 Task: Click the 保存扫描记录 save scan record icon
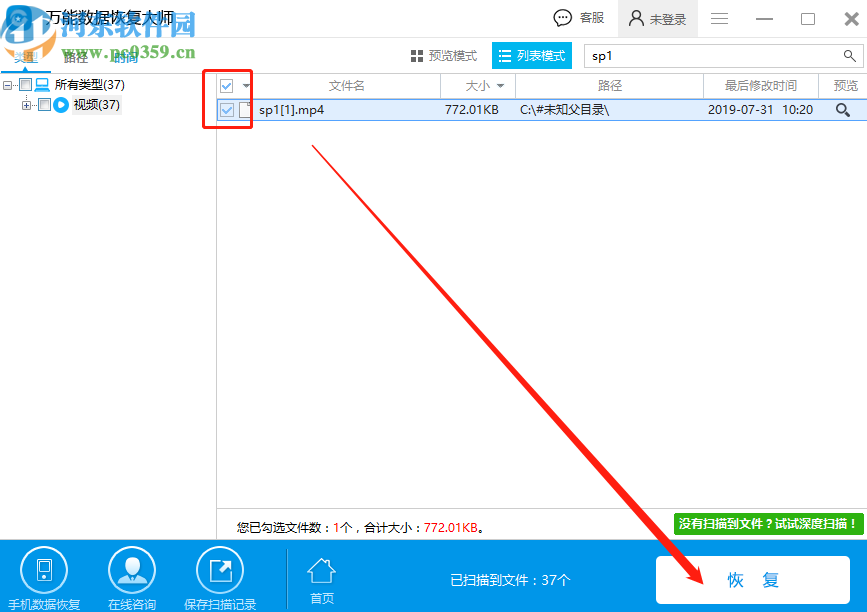click(219, 575)
